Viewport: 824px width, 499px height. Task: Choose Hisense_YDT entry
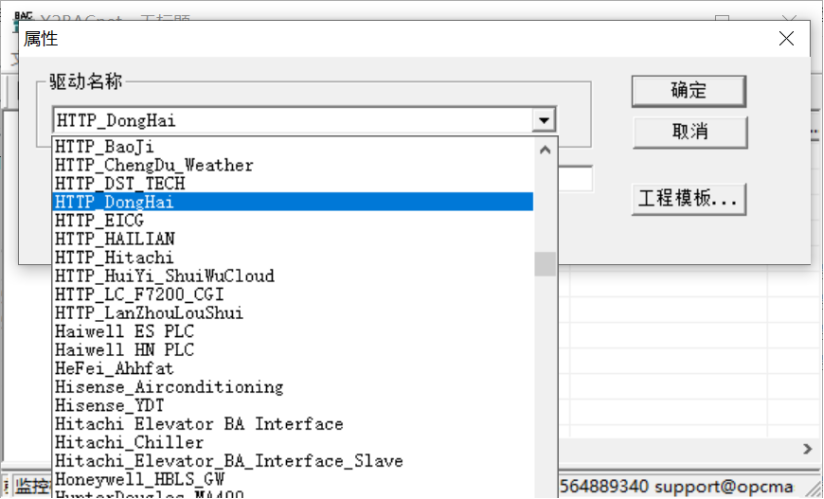293,405
